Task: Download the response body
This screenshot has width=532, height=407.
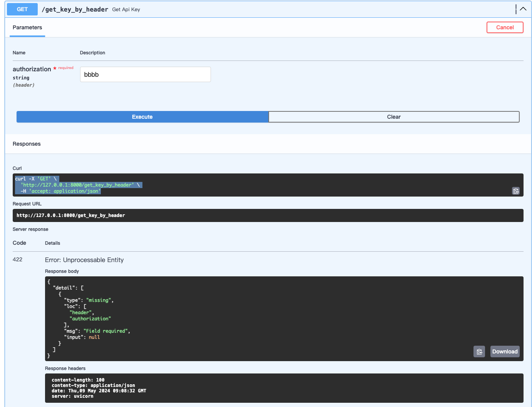Action: point(505,351)
